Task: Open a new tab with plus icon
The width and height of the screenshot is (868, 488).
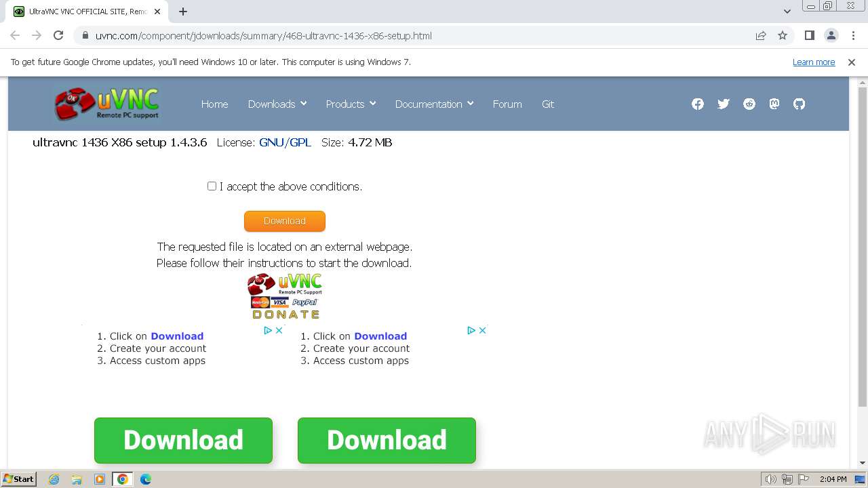Action: 183,12
